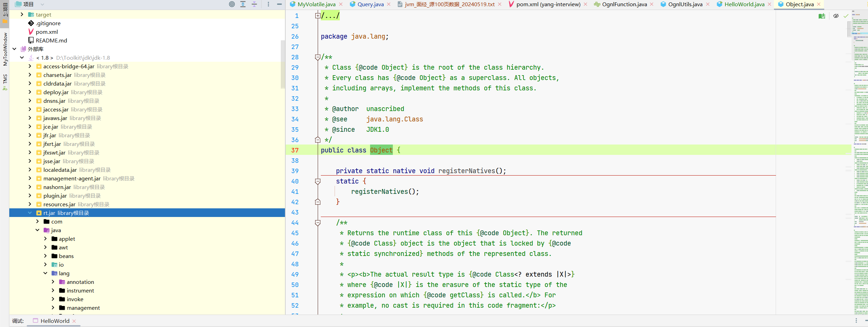The image size is (868, 327).
Task: Select the instrument package
Action: pyautogui.click(x=80, y=290)
